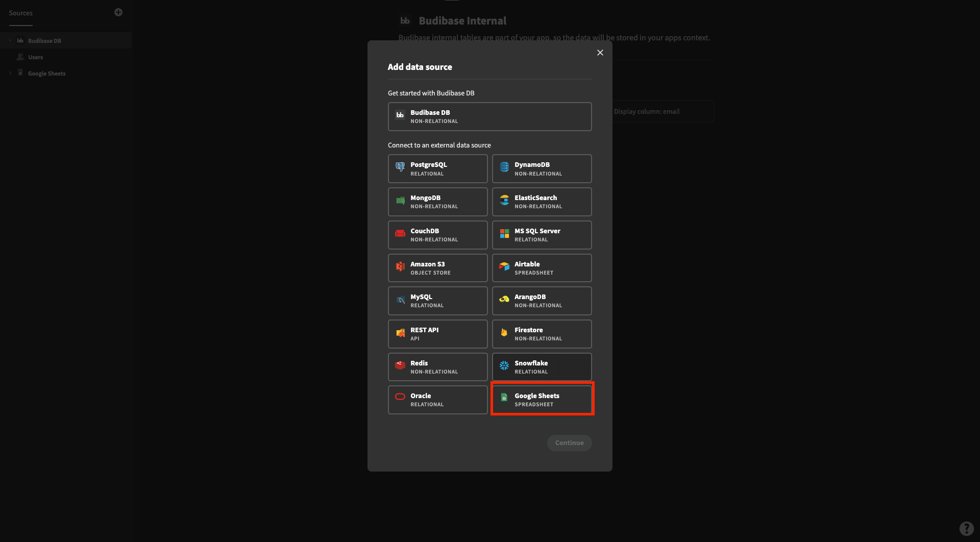Click the MS SQL Server Windows icon
The image size is (980, 542).
(x=504, y=233)
